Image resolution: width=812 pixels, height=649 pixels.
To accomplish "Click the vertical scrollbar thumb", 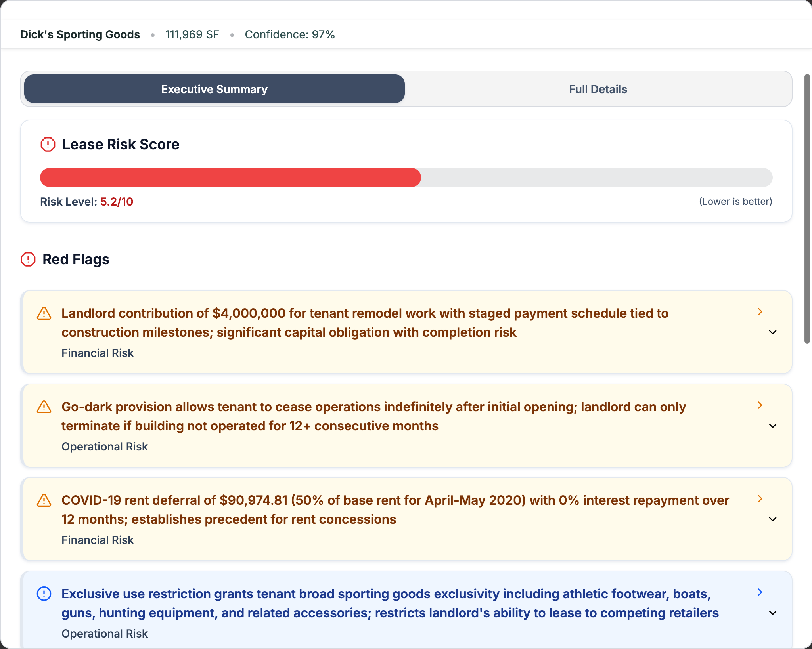I will click(x=807, y=208).
